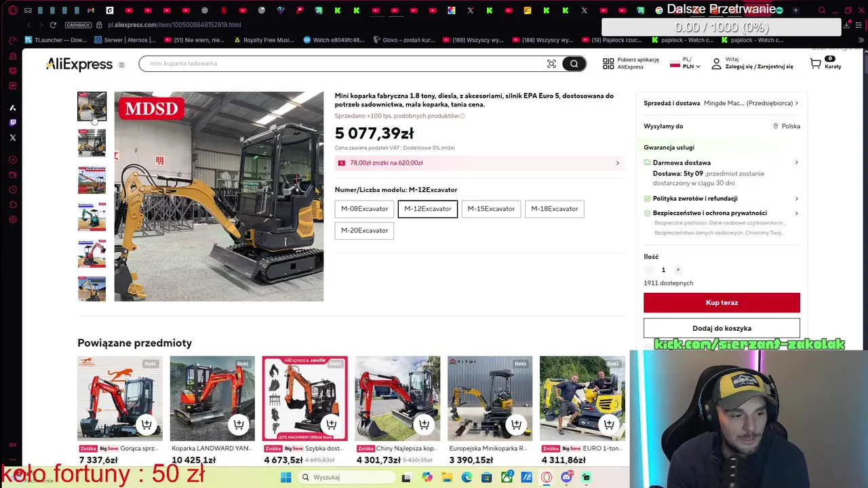The width and height of the screenshot is (868, 488).
Task: Click Pobierz aplikację AliExpress link
Action: tap(638, 63)
